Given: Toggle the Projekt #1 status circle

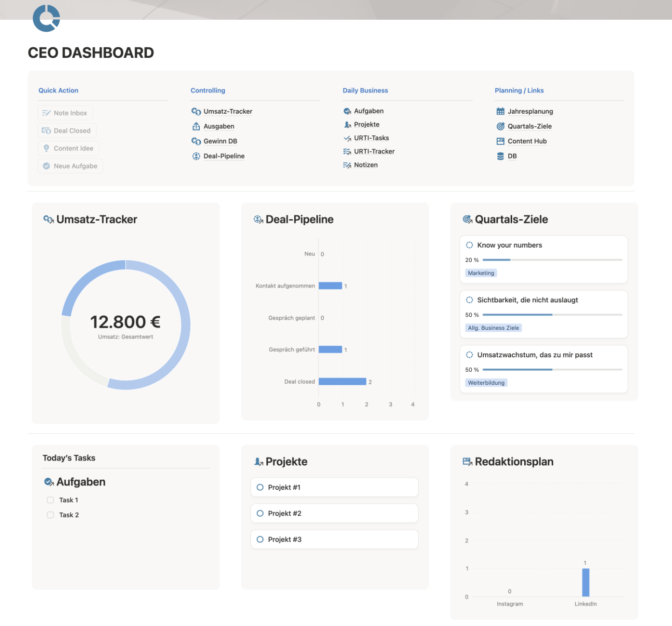Looking at the screenshot, I should coord(260,487).
